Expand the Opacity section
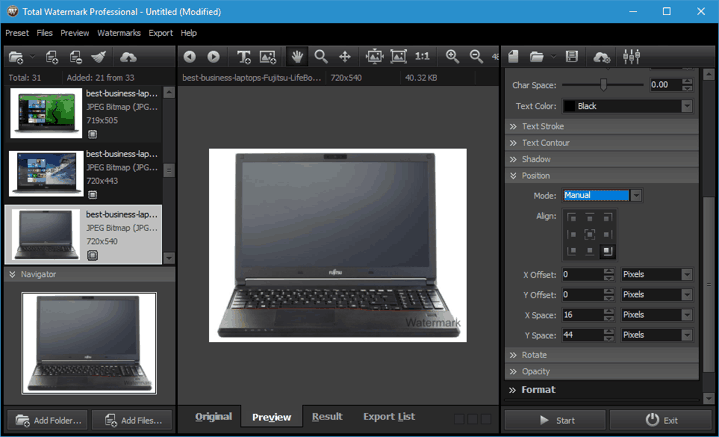The height and width of the screenshot is (437, 719). tap(602, 371)
